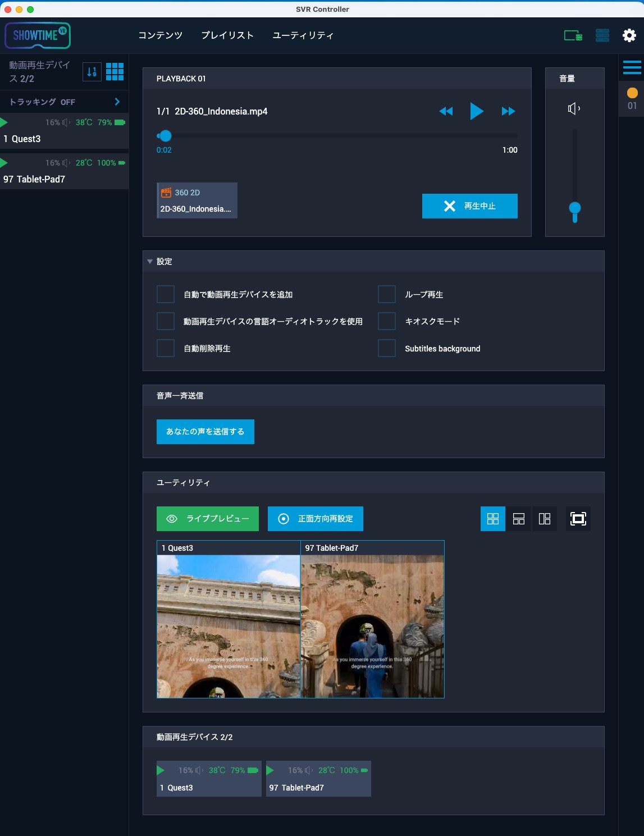
Task: Select the four-tile grid preview layout
Action: point(493,519)
